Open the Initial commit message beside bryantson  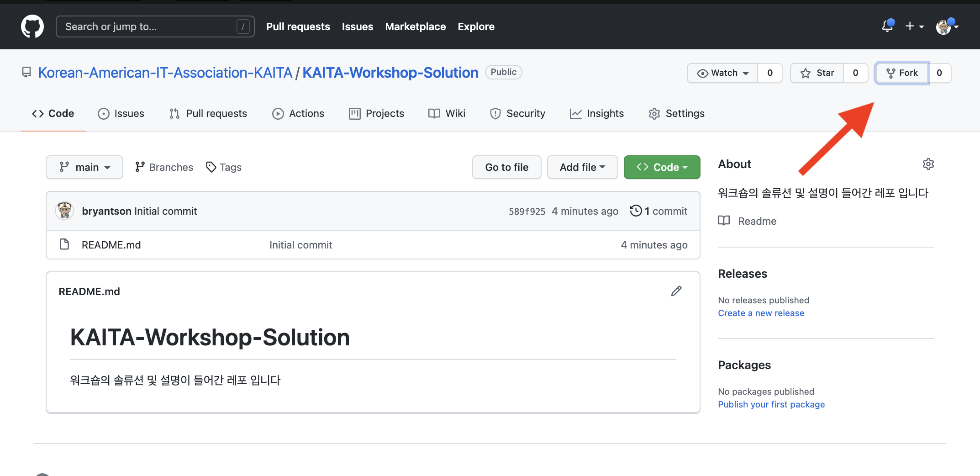click(x=166, y=211)
